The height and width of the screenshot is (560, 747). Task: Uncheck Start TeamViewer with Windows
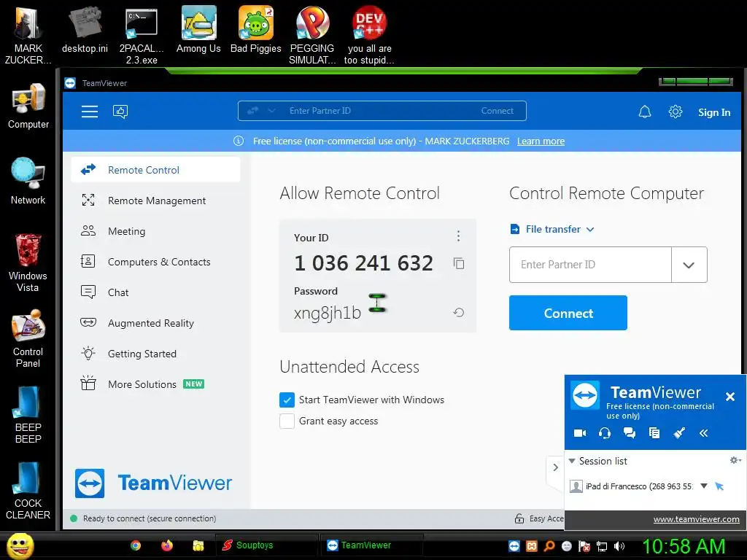(x=287, y=400)
